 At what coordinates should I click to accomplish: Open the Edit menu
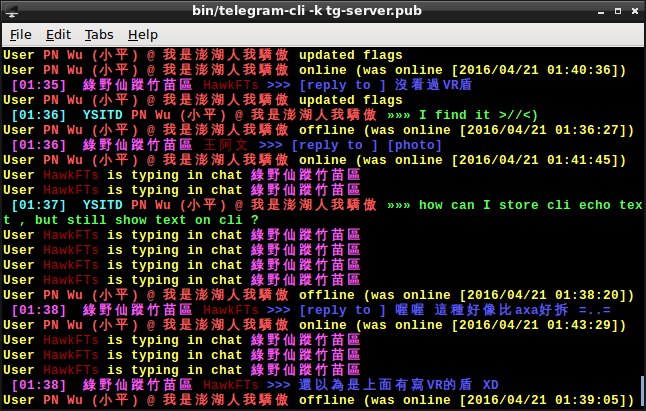pyautogui.click(x=58, y=35)
